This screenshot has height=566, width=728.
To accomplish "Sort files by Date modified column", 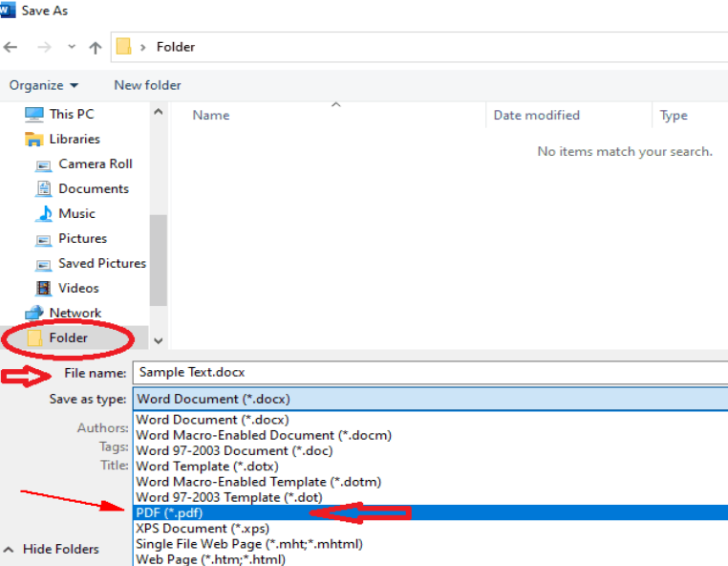I will 536,115.
